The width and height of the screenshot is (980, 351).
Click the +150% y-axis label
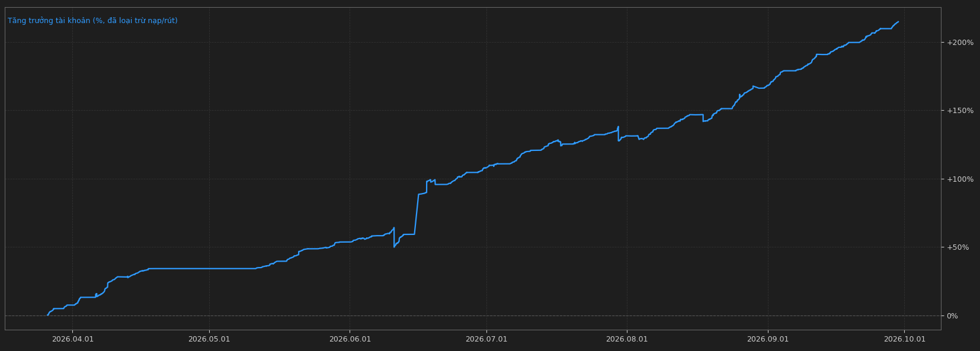(x=960, y=111)
